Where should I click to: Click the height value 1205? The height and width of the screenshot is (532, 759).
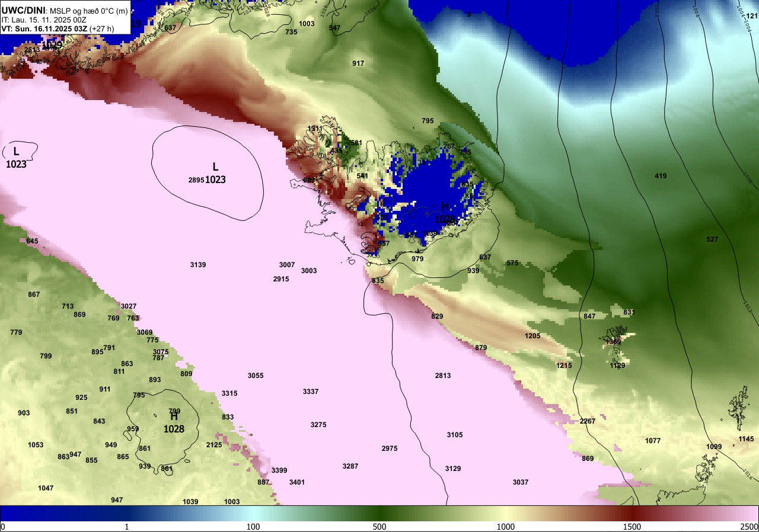532,336
